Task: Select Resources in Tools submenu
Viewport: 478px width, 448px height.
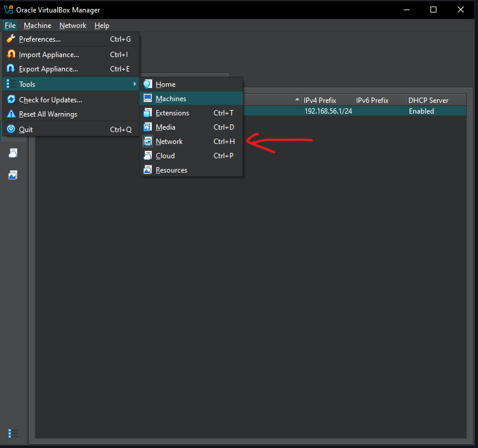Action: coord(191,170)
